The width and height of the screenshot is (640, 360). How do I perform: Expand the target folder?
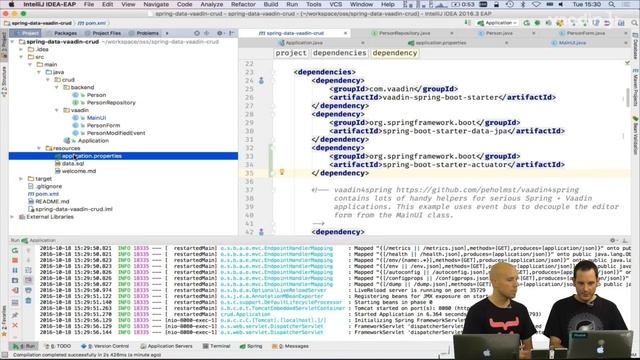(x=21, y=179)
